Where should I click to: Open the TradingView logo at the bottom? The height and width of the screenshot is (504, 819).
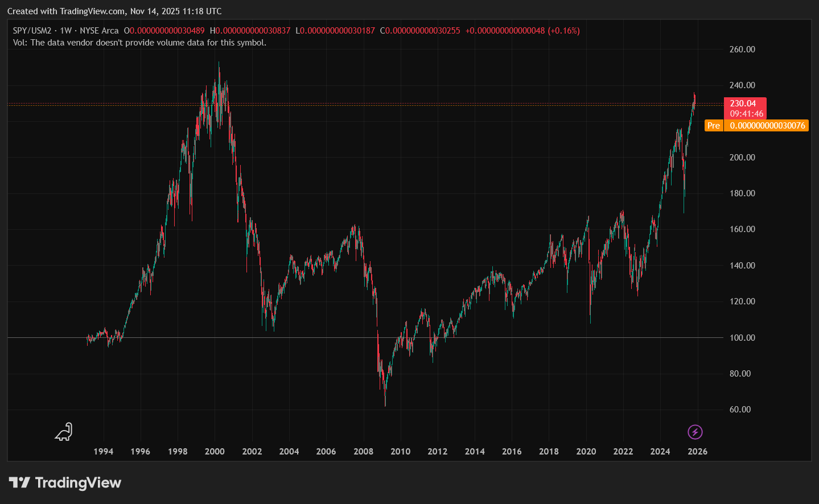65,483
